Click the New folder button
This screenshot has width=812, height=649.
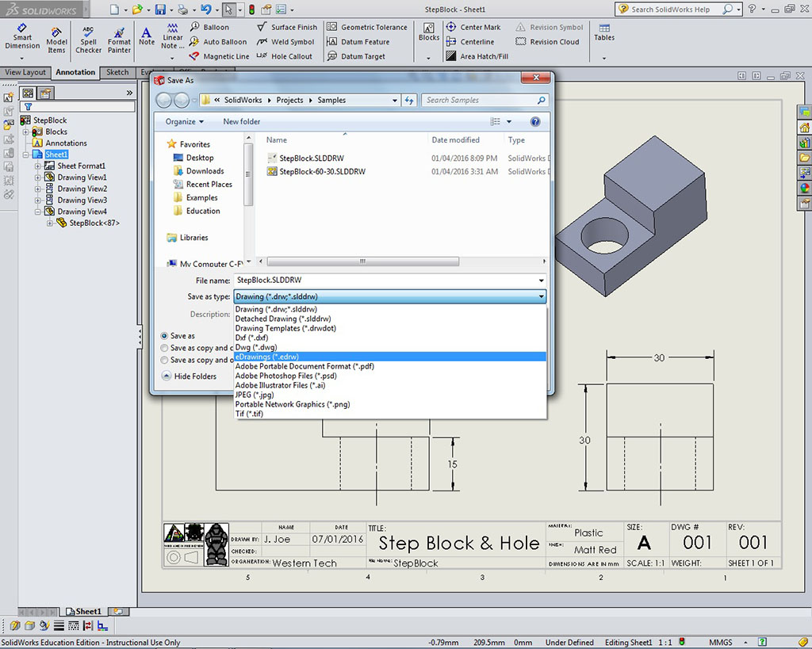pos(241,121)
